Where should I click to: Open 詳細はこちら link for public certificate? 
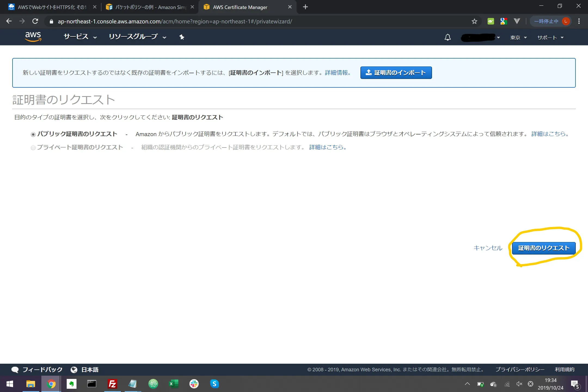pos(550,134)
